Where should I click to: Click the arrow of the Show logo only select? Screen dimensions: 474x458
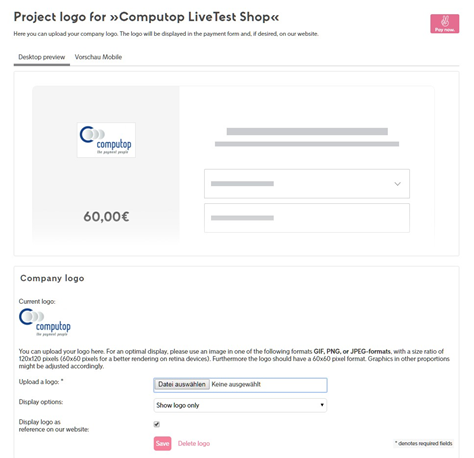pos(322,405)
